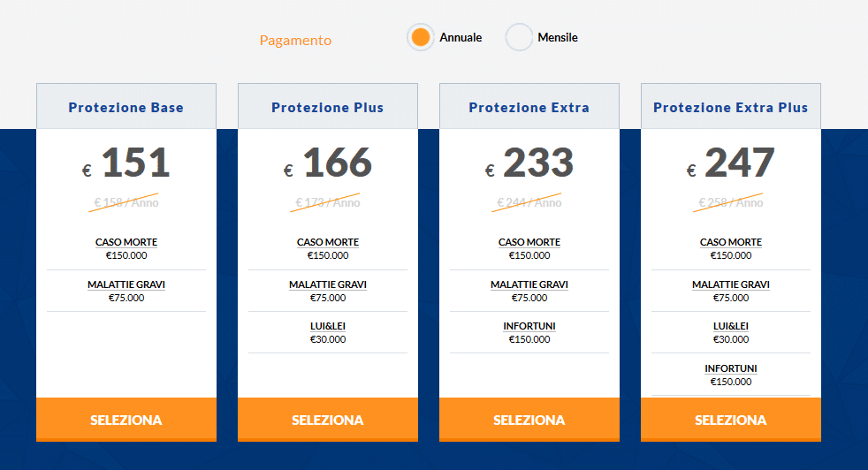
Task: Click CASO MORTE link in Protezione Base
Action: click(x=126, y=242)
